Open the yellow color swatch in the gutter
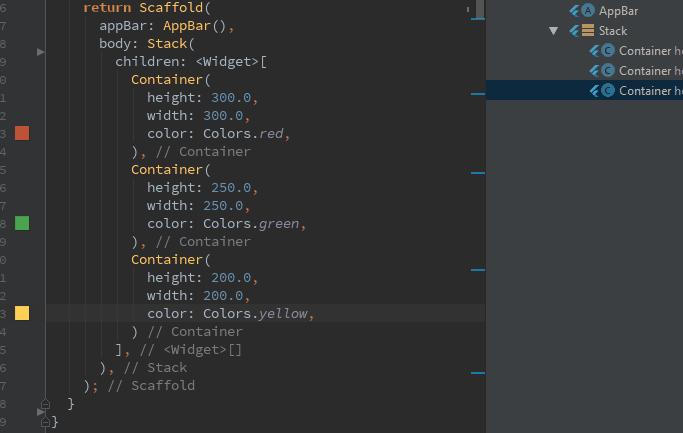The image size is (683, 433). click(22, 313)
